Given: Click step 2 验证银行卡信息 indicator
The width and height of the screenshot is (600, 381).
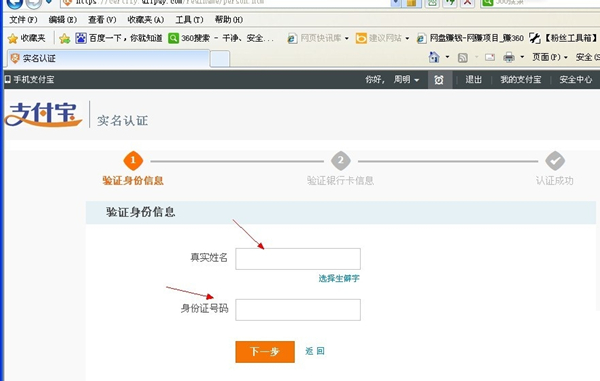Looking at the screenshot, I should [341, 161].
